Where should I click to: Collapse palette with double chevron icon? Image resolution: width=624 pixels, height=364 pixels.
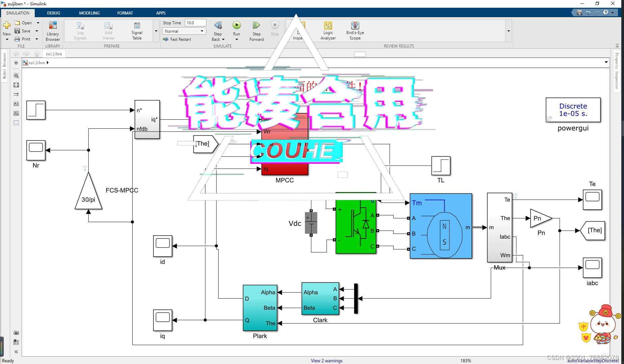tap(16, 352)
